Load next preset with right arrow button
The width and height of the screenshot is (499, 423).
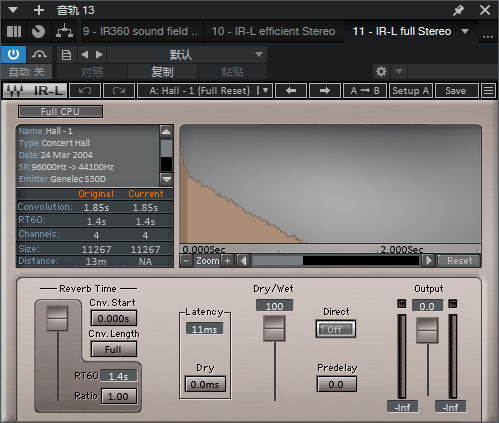coord(325,91)
